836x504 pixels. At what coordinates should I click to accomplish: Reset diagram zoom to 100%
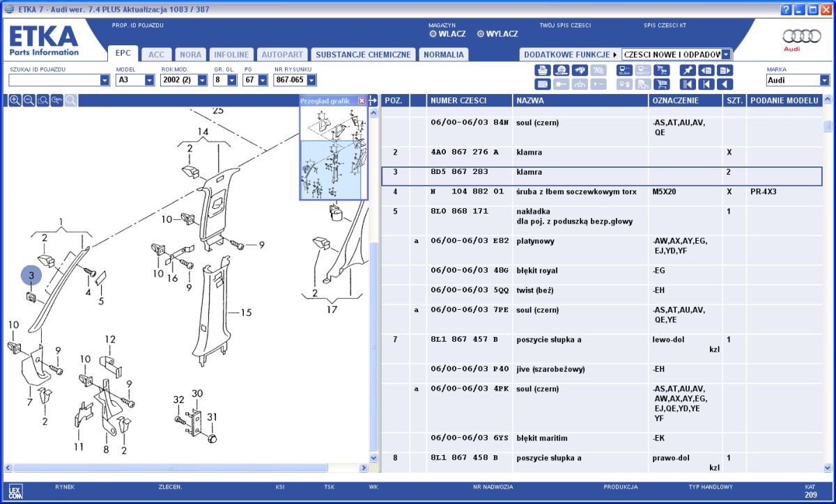[x=57, y=101]
